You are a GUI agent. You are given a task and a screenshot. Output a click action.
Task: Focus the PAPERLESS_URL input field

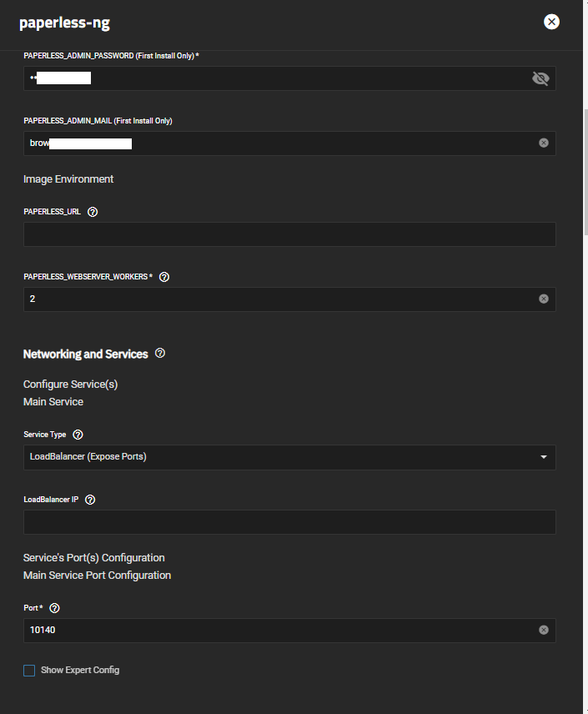coord(289,234)
